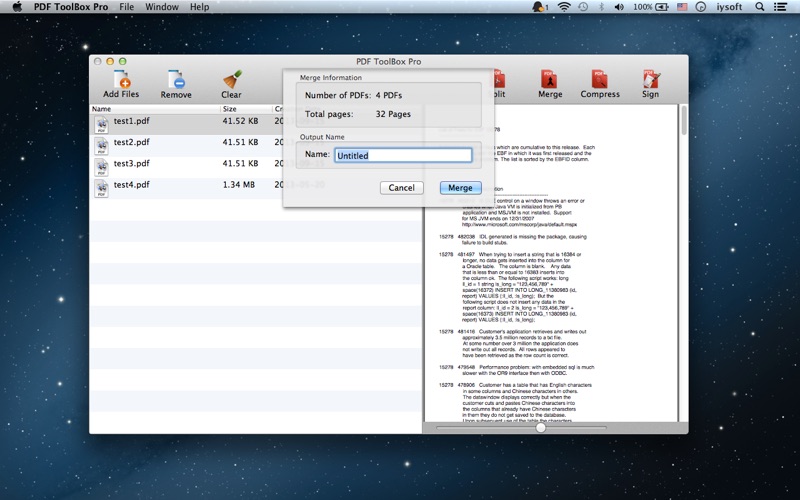This screenshot has width=800, height=500.
Task: Click the Sign toolbar icon
Action: tap(651, 79)
